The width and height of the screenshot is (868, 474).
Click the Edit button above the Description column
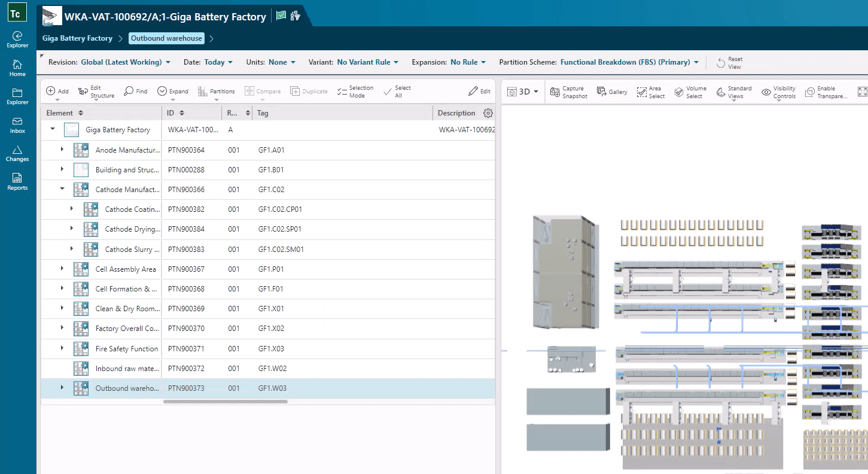click(479, 90)
